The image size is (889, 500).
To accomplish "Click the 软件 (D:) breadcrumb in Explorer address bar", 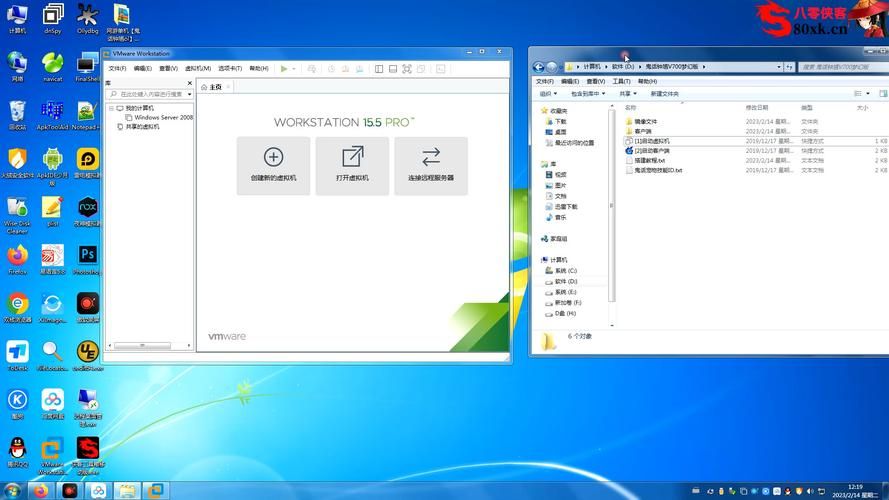I will tap(623, 67).
